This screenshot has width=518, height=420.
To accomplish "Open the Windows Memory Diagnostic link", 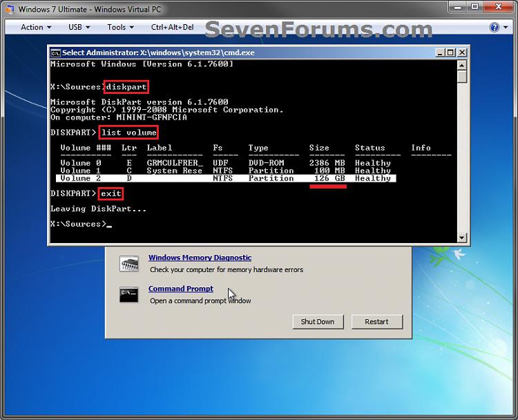I will click(200, 258).
